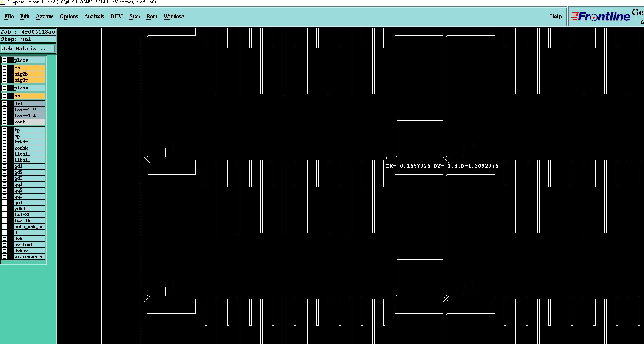This screenshot has height=344, width=644.
Task: Select the drl layer name
Action: coord(29,104)
